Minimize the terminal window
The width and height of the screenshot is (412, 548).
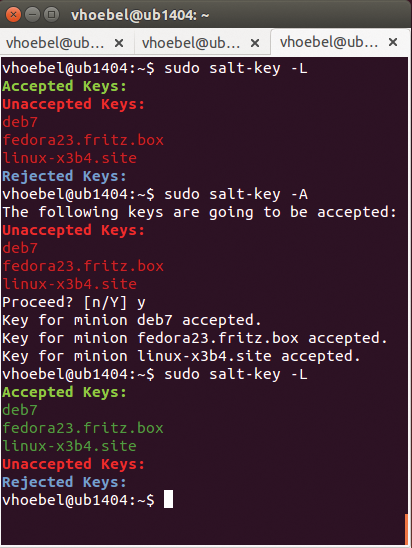[x=32, y=15]
